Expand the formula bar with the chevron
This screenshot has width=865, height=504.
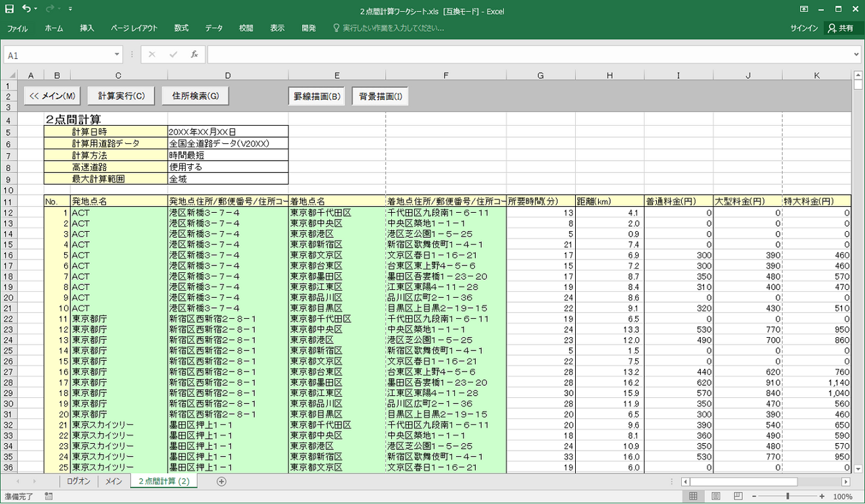coord(857,55)
